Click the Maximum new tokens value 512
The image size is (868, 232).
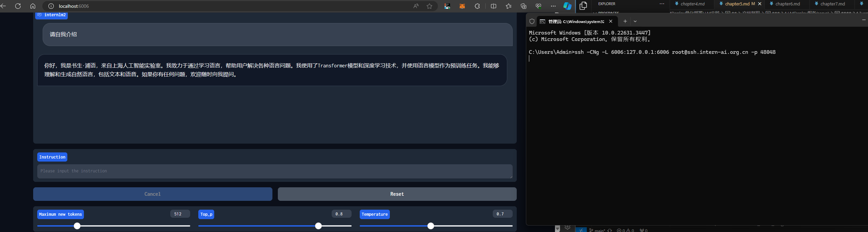[x=180, y=214]
